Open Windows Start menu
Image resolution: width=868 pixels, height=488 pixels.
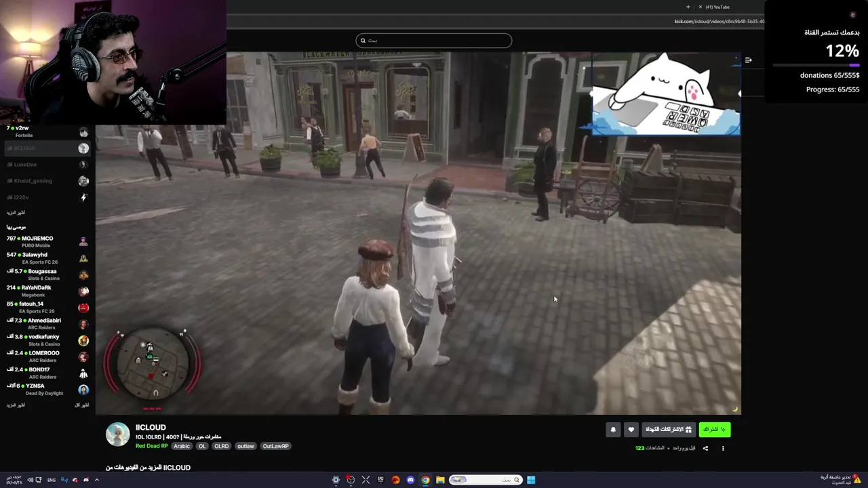pos(531,480)
